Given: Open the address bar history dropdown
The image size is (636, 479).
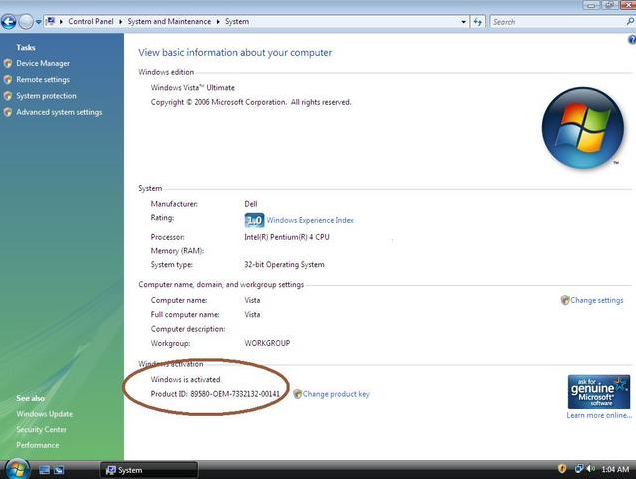Looking at the screenshot, I should pos(463,22).
